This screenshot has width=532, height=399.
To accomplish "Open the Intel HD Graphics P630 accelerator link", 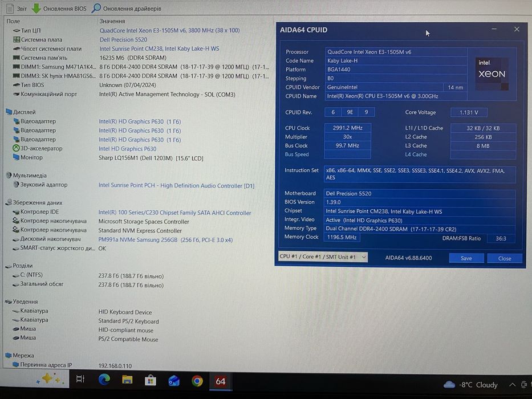I will pyautogui.click(x=128, y=149).
